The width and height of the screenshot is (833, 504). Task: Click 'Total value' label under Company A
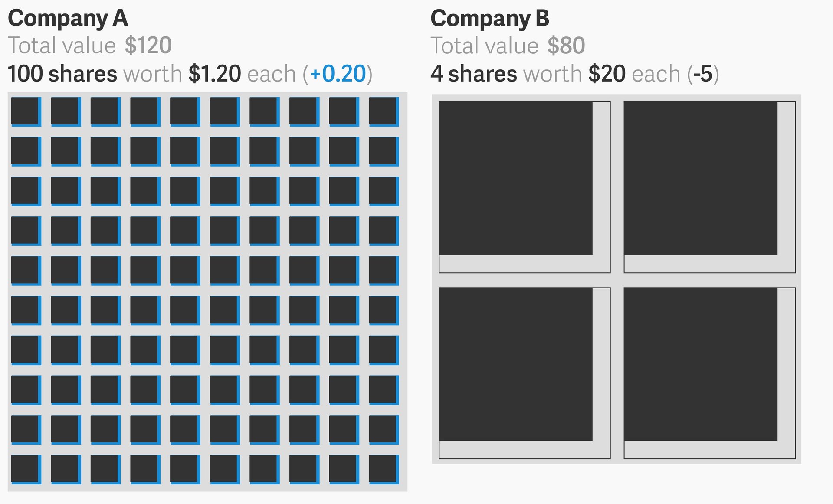coord(62,45)
